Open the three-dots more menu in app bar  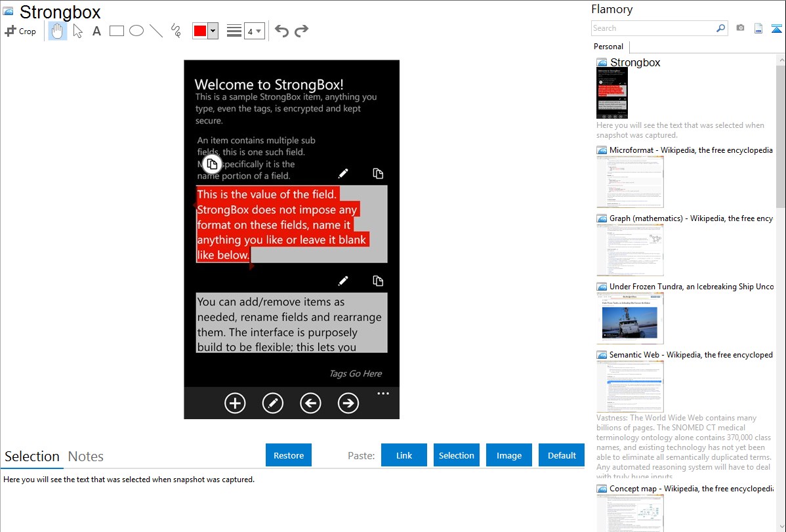coord(383,394)
